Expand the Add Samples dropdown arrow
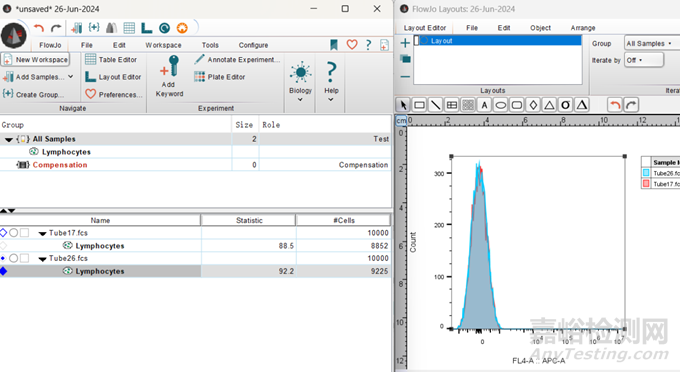 coord(71,76)
